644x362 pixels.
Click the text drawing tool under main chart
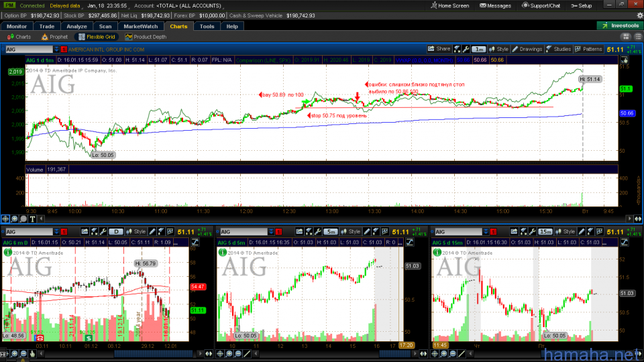(32, 219)
